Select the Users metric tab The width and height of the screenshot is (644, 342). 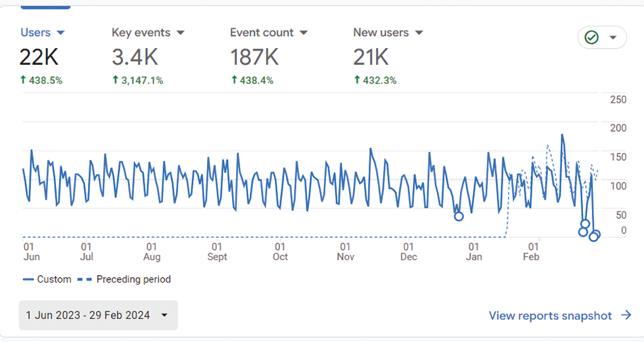[x=35, y=32]
